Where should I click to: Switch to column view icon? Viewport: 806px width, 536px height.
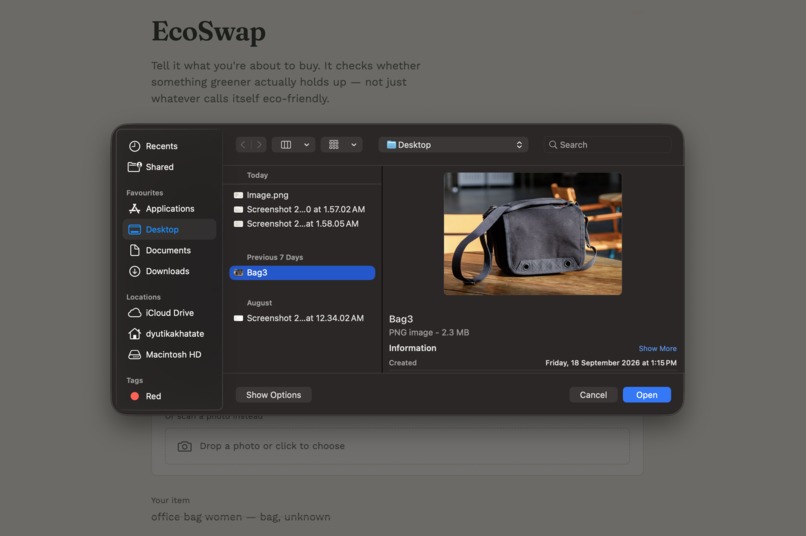(x=286, y=145)
